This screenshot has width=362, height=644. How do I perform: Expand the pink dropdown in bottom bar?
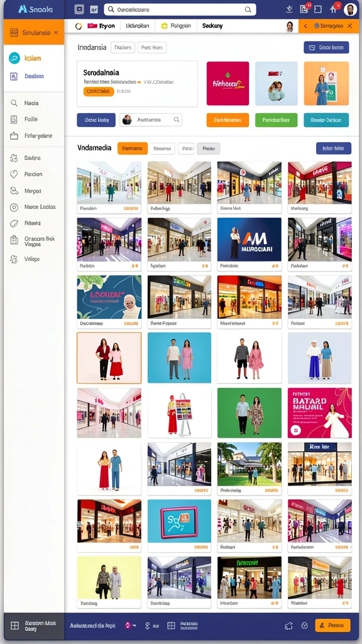click(130, 626)
